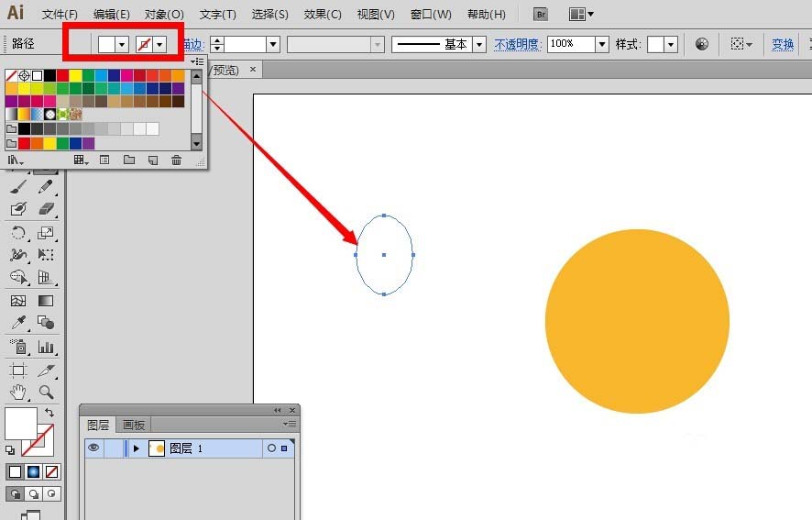Expand 图层 1 disclosure triangle
The image size is (812, 520).
137,448
